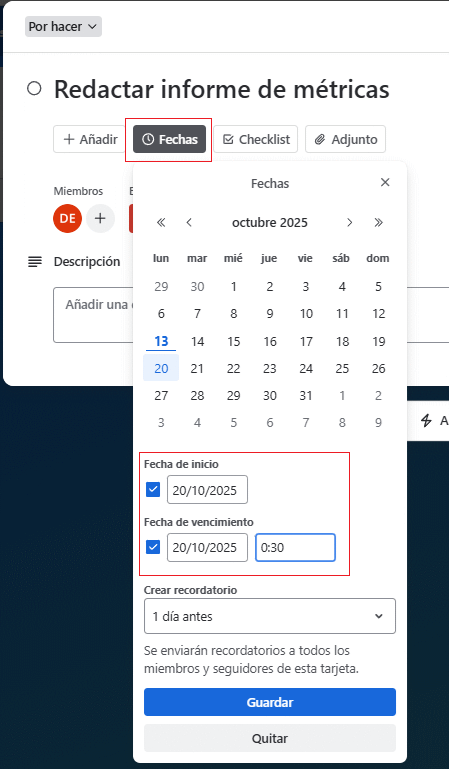
Task: Go to previous month arrow
Action: (x=189, y=223)
